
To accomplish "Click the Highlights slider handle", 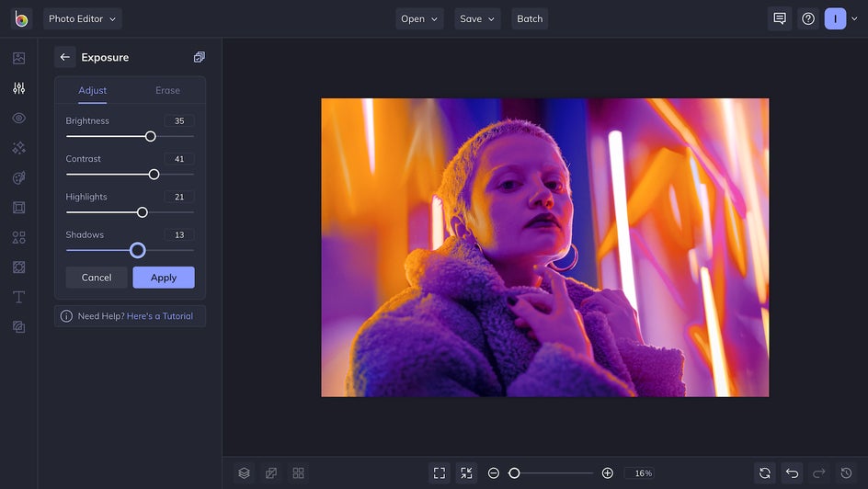I will point(143,212).
